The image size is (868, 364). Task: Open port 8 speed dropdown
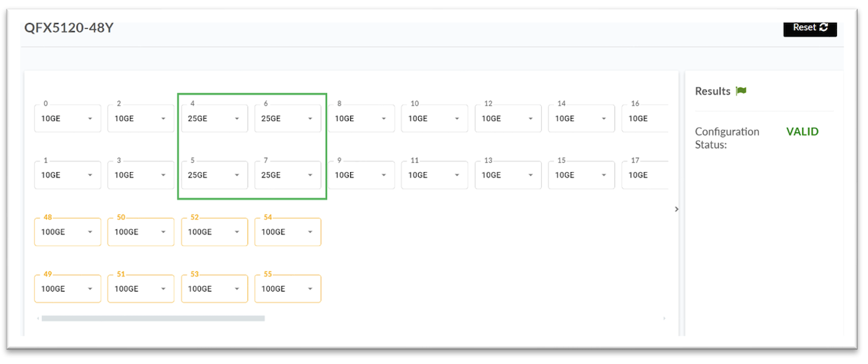point(361,119)
